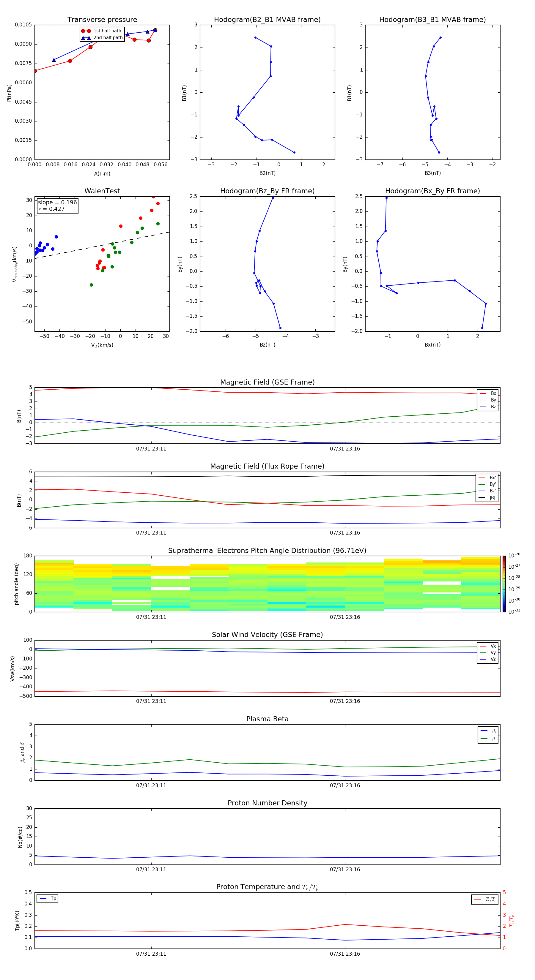This screenshot has width=535, height=980.
Task: Click the WalenTest plot title
Action: click(102, 191)
